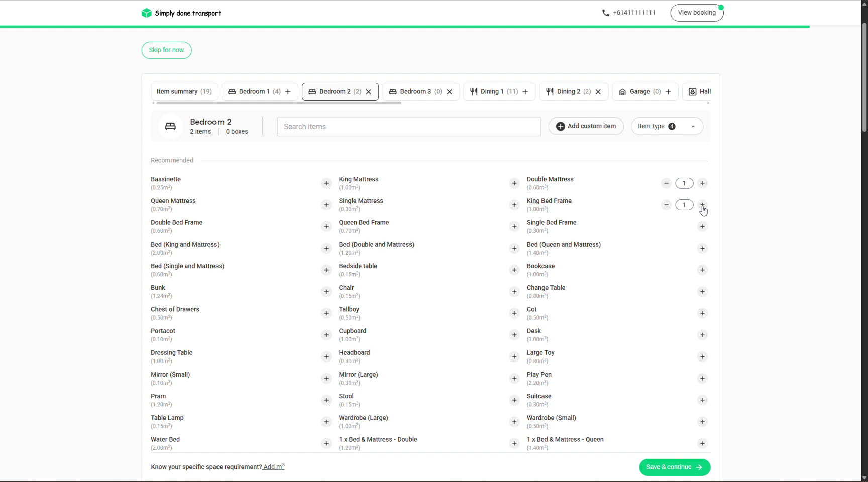Open the Item summary tab
Image resolution: width=868 pixels, height=482 pixels.
click(184, 92)
